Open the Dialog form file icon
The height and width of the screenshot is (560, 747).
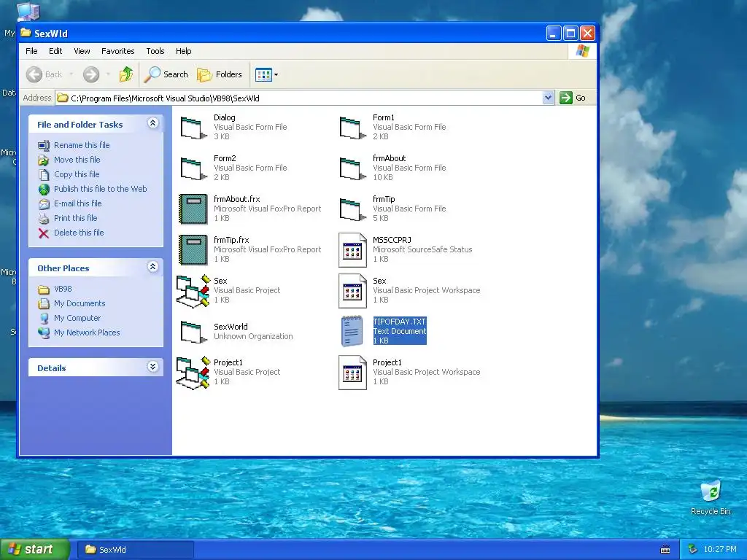(193, 128)
